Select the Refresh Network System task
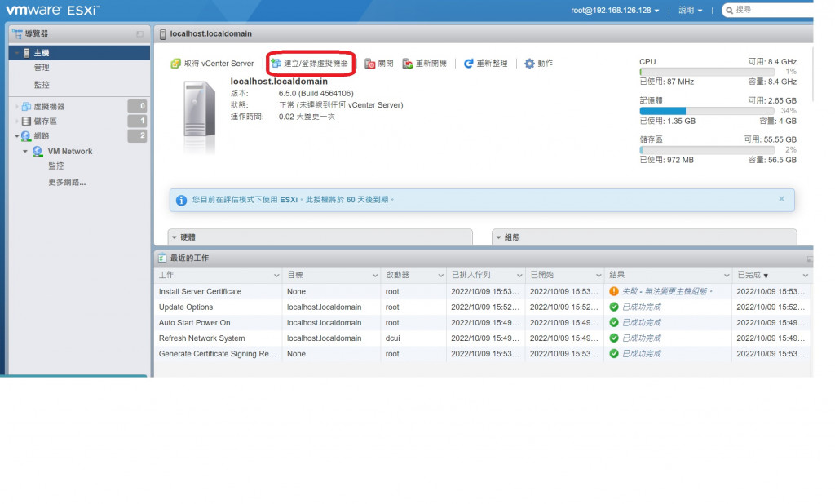Screen dimensions: 835x504 [483, 338]
